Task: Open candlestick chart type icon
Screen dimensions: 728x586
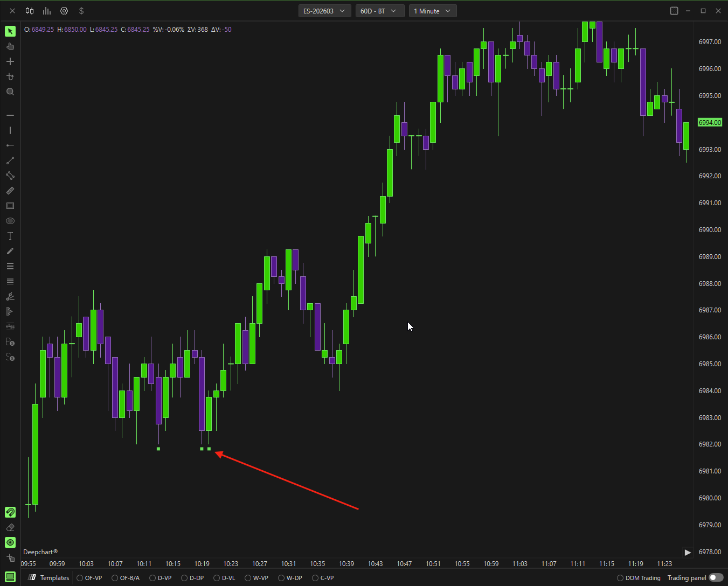Action: (30, 11)
